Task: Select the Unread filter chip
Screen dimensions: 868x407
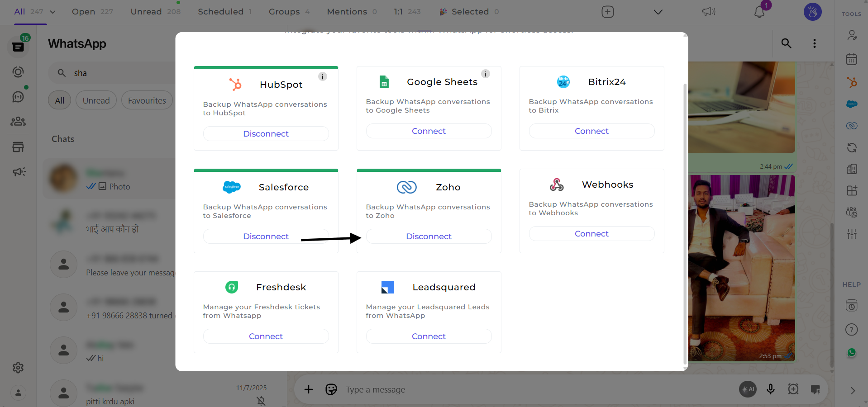Action: [96, 100]
